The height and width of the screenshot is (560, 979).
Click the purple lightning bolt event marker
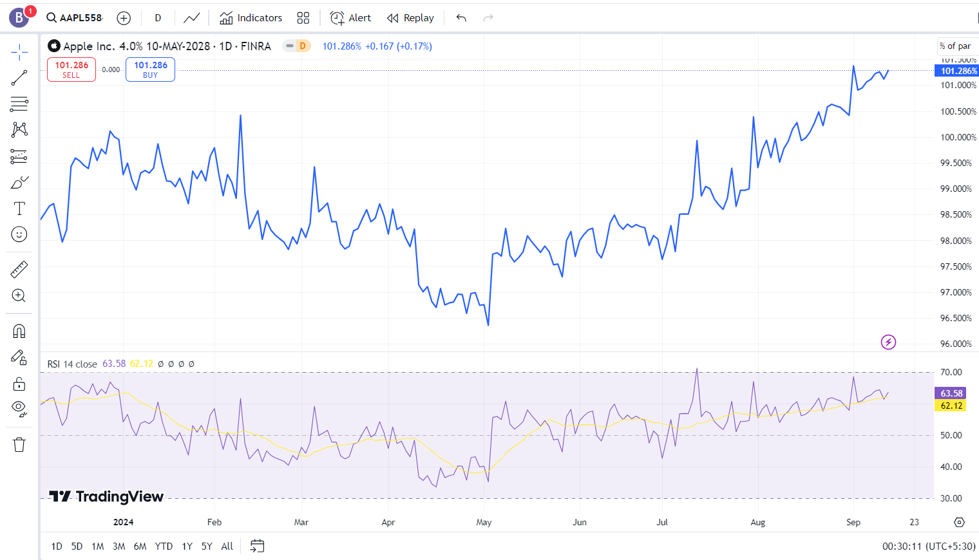coord(888,342)
